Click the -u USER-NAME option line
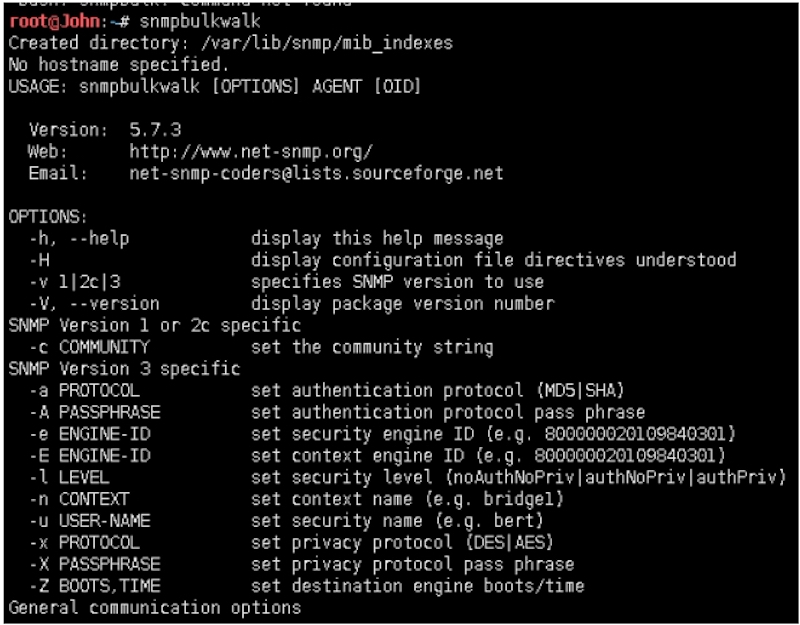This screenshot has height=625, width=800. 286,520
